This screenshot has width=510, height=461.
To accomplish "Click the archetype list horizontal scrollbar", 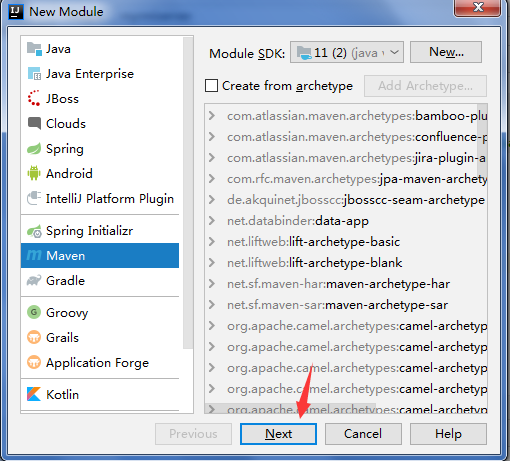I will (x=290, y=408).
